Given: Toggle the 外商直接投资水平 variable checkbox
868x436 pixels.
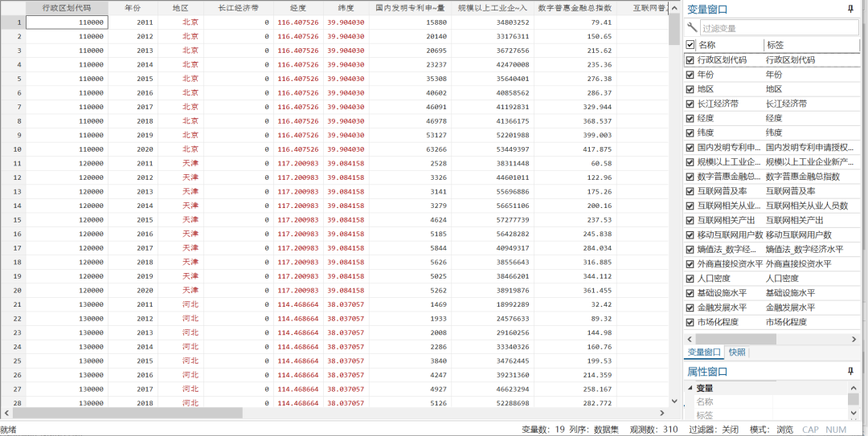Looking at the screenshot, I should point(690,264).
